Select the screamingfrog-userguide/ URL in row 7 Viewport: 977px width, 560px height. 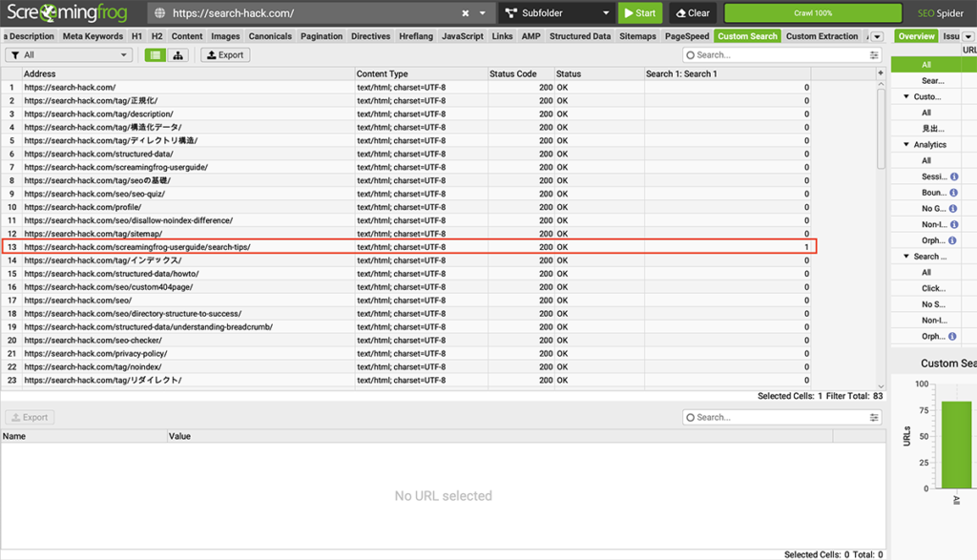115,167
